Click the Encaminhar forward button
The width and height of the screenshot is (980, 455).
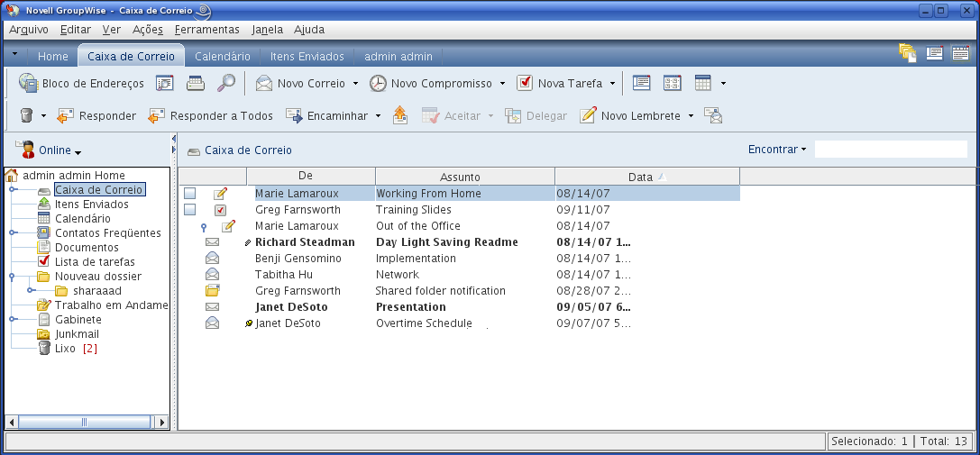pyautogui.click(x=326, y=115)
